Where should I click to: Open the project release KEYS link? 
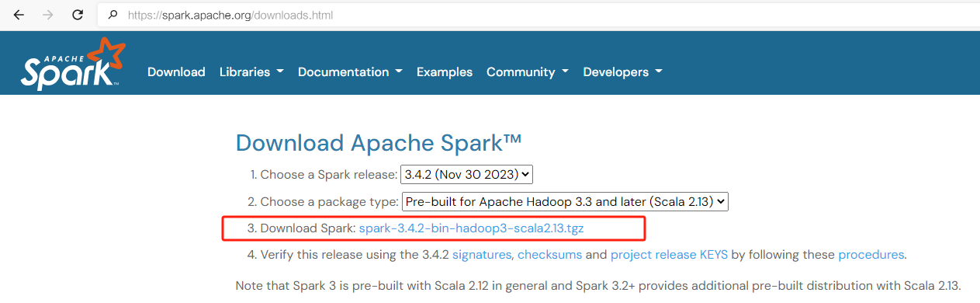point(670,255)
